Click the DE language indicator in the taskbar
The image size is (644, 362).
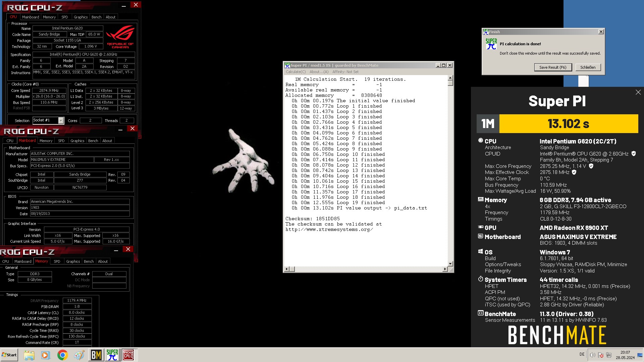582,355
